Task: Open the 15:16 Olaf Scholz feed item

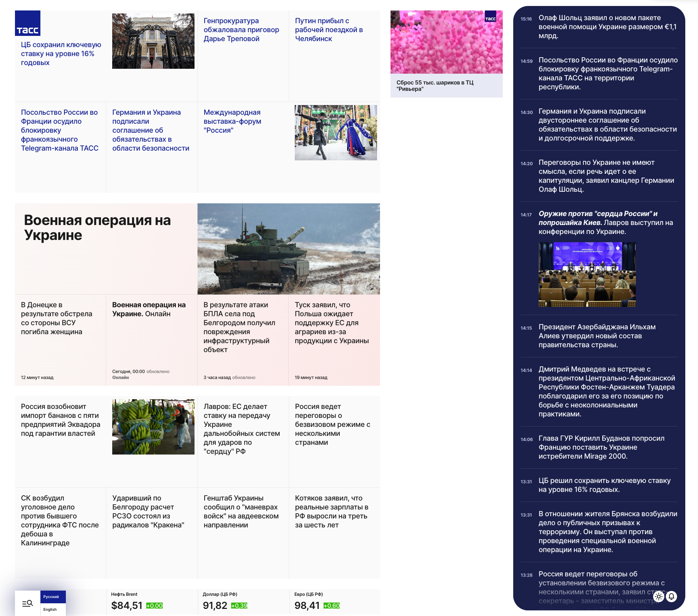Action: click(607, 27)
